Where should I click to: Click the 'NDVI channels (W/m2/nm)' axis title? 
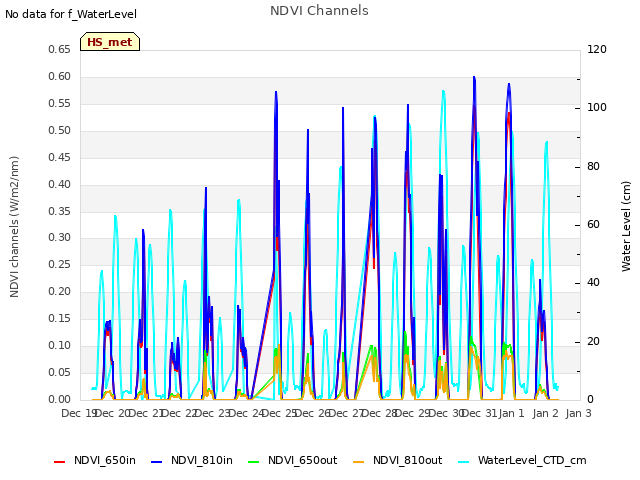click(14, 227)
